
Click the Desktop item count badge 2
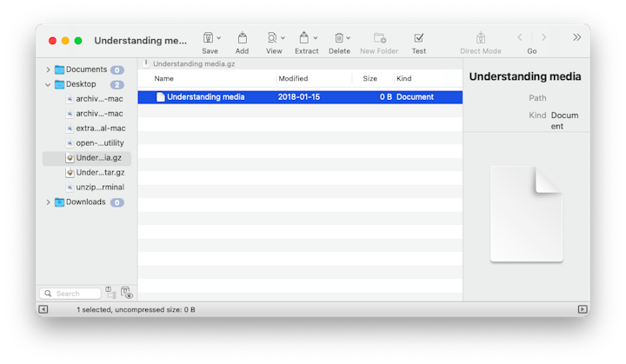[117, 84]
